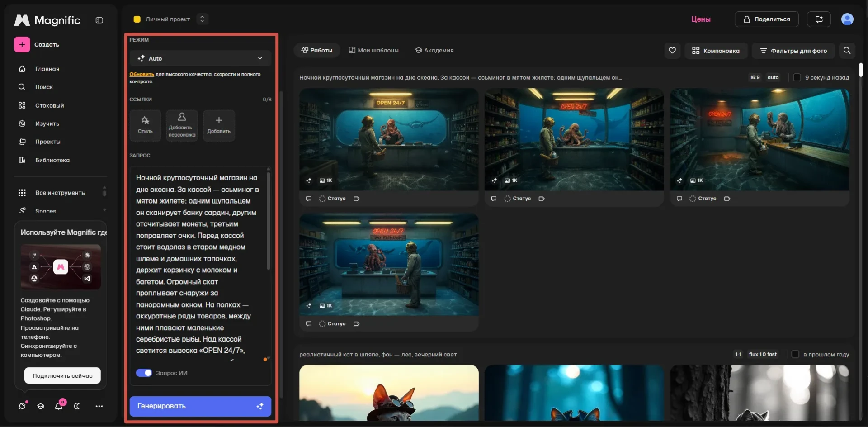Click the pink Создать plus button
868x427 pixels.
tap(22, 45)
